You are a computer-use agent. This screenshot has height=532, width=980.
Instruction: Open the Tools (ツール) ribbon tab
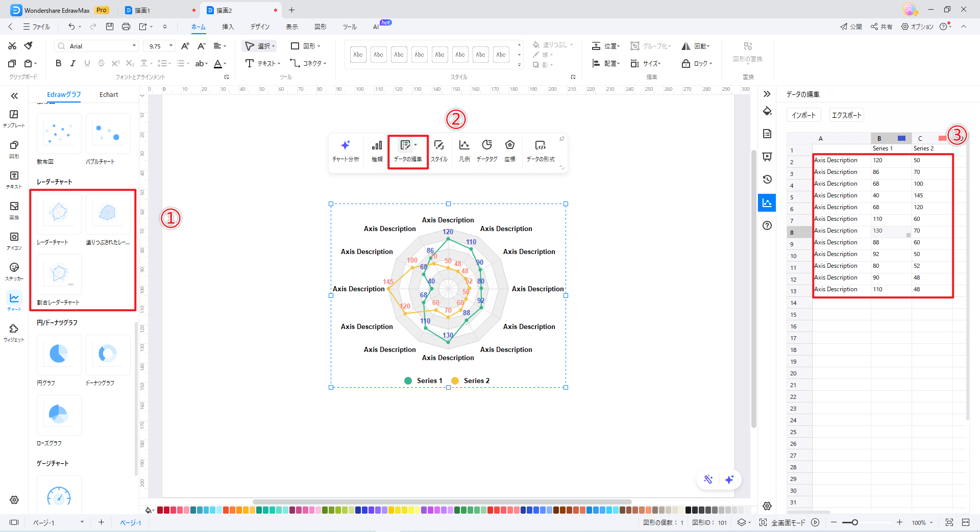click(350, 27)
